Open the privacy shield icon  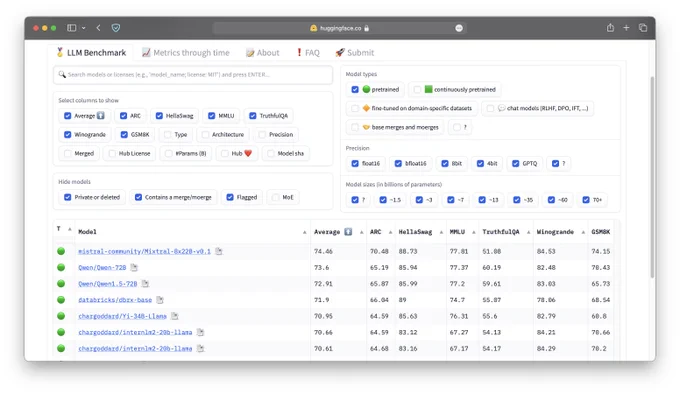click(116, 28)
